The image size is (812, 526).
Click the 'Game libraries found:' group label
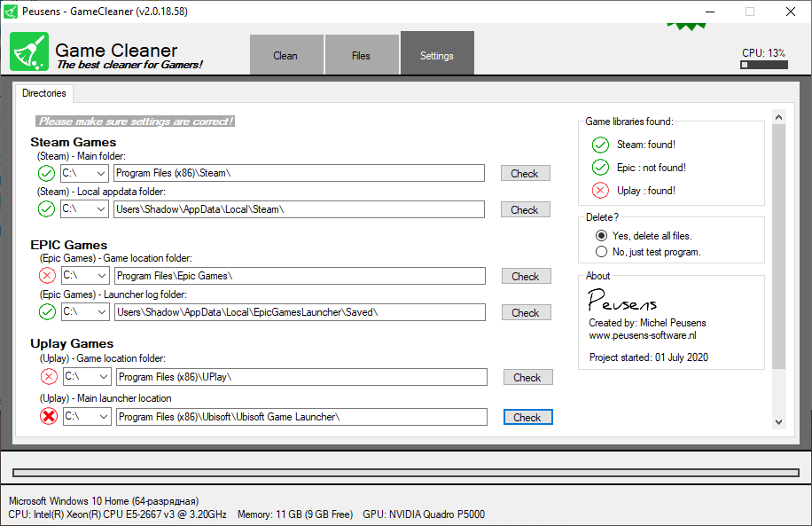629,122
